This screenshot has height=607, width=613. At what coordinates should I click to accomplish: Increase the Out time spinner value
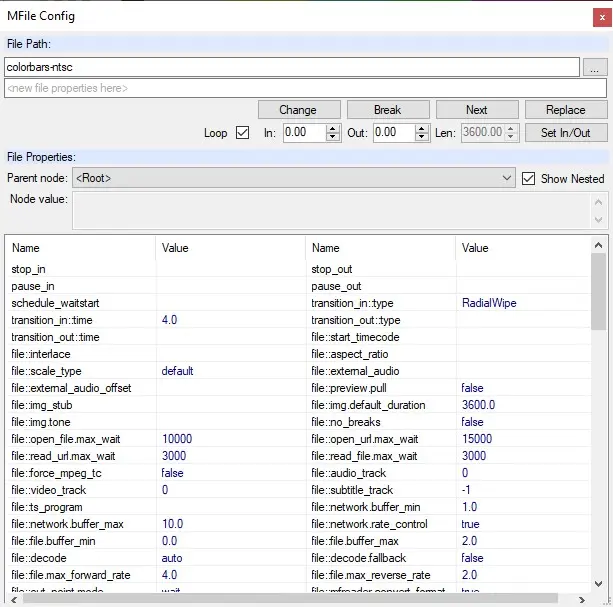pos(423,128)
